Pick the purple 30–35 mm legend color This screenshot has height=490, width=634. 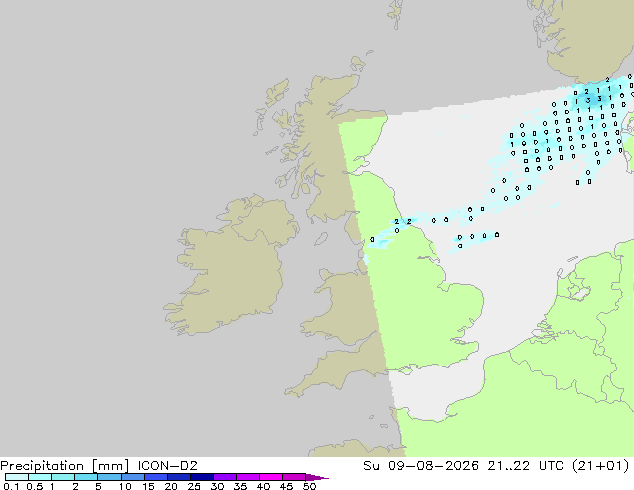[x=225, y=477]
